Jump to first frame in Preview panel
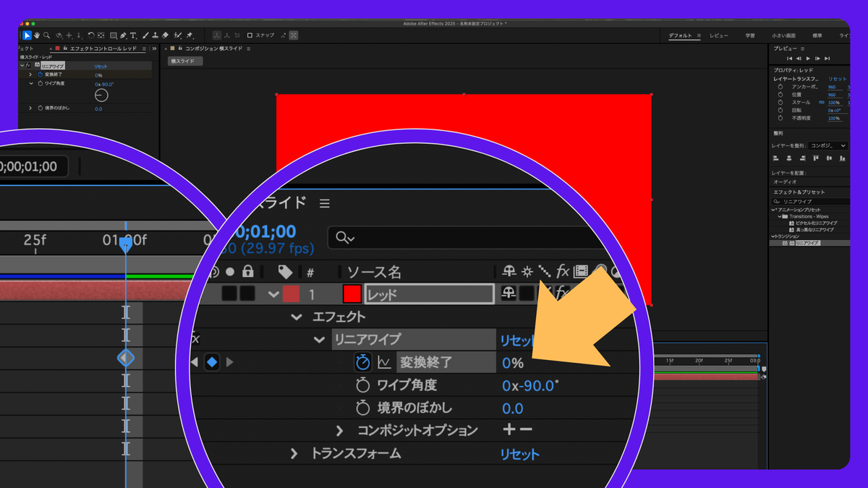 pyautogui.click(x=789, y=59)
